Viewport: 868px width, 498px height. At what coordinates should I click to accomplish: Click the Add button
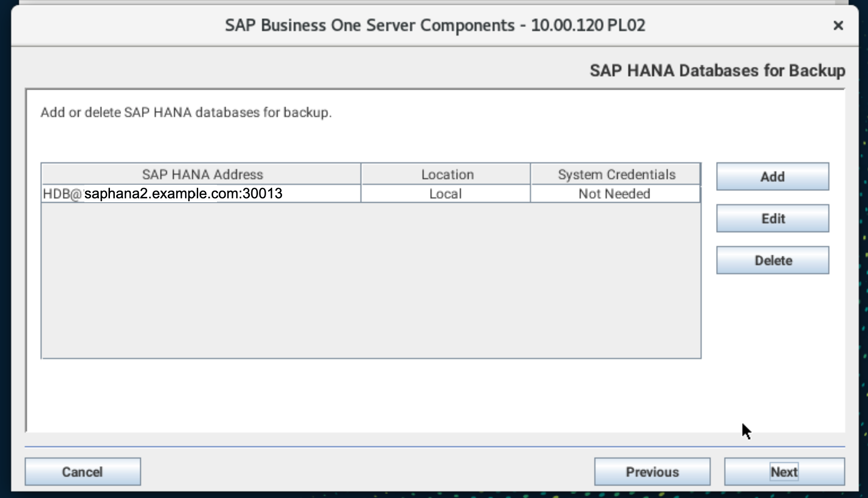tap(773, 177)
